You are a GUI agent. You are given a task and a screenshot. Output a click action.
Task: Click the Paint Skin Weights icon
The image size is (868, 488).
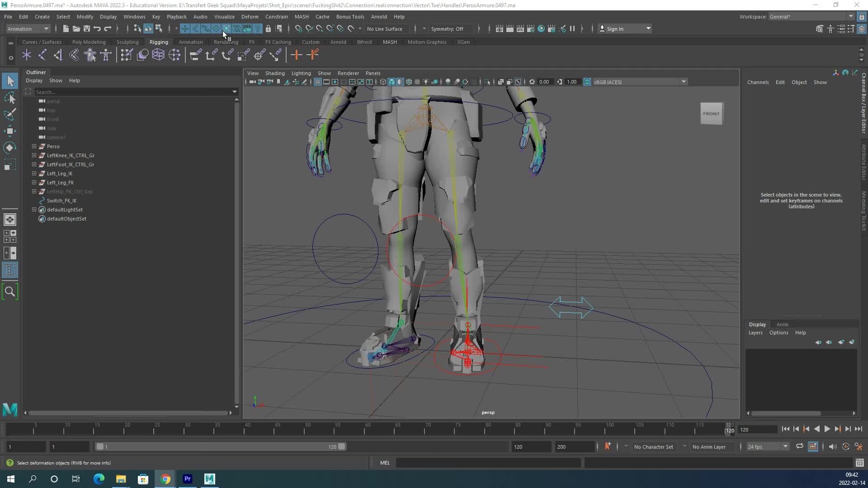(x=127, y=55)
